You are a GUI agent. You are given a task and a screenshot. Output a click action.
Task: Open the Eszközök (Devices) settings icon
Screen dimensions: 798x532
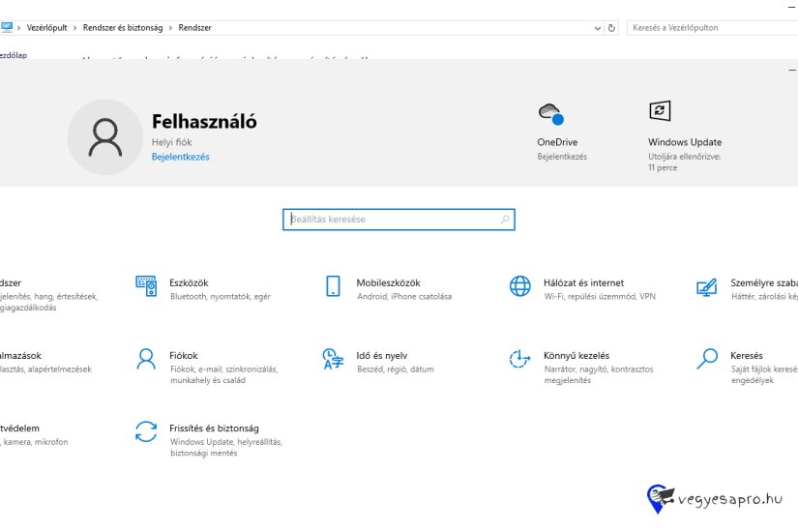pos(146,285)
